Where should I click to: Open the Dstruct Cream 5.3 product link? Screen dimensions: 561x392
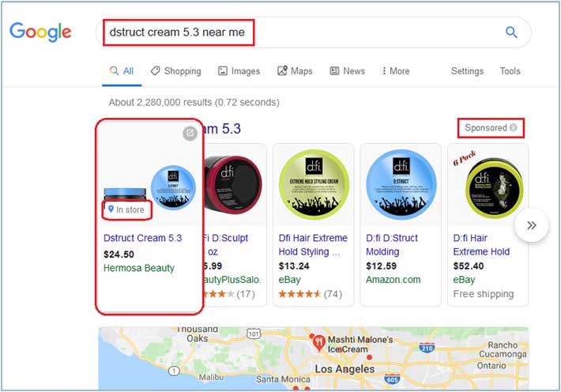point(143,238)
